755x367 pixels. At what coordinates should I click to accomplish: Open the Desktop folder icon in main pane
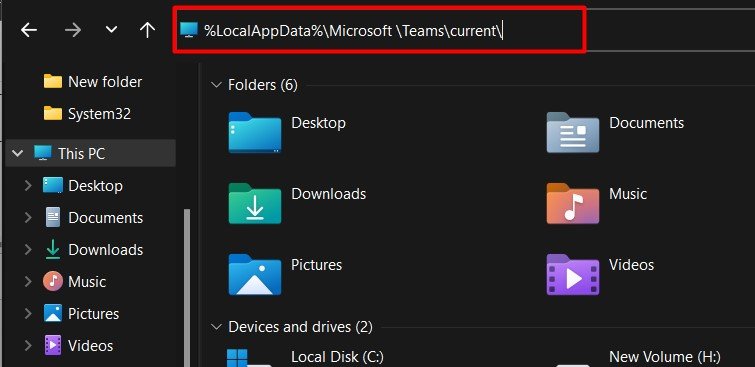pos(255,132)
